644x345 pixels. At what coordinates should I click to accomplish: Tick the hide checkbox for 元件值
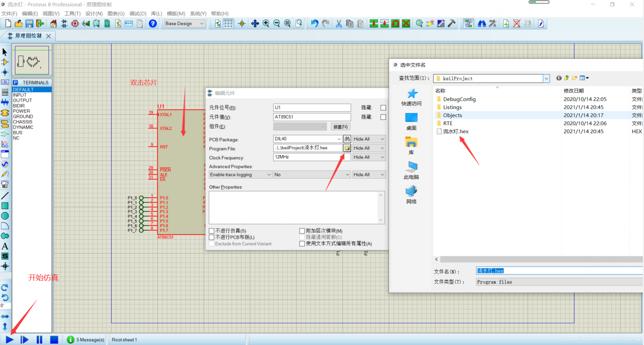(x=383, y=117)
